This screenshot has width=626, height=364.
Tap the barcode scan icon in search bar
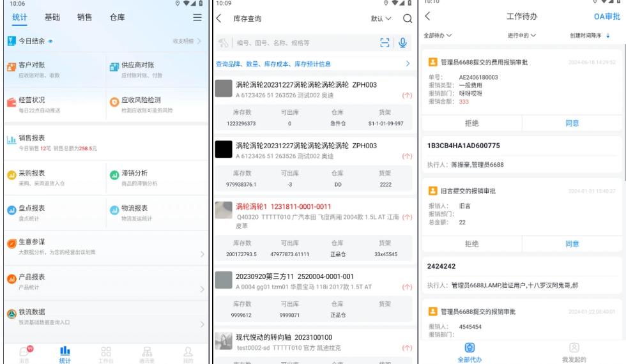pyautogui.click(x=385, y=43)
